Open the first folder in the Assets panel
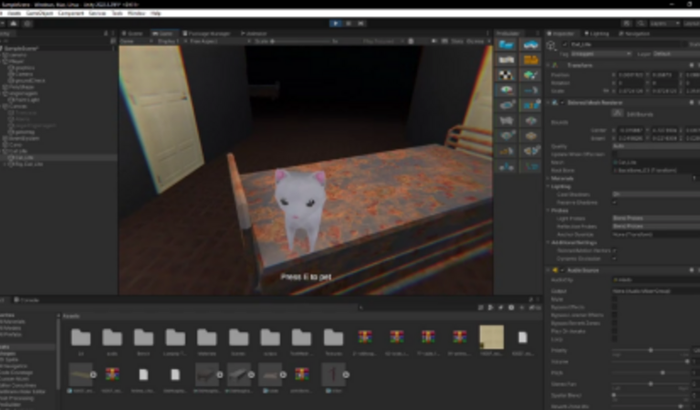This screenshot has height=410, width=700. click(81, 337)
